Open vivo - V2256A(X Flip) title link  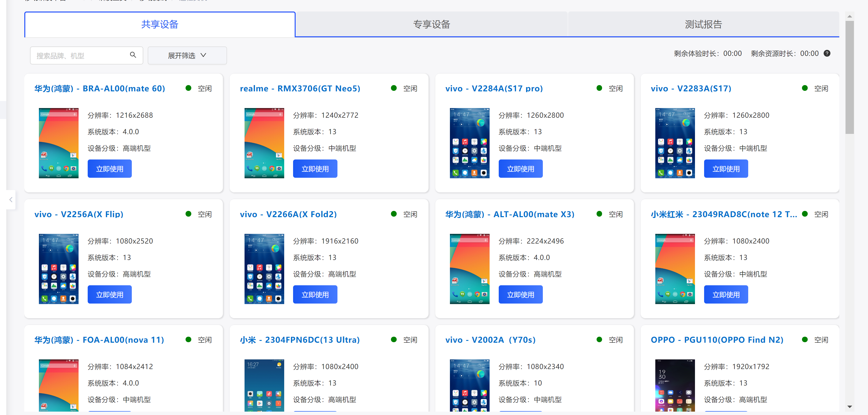pyautogui.click(x=79, y=214)
